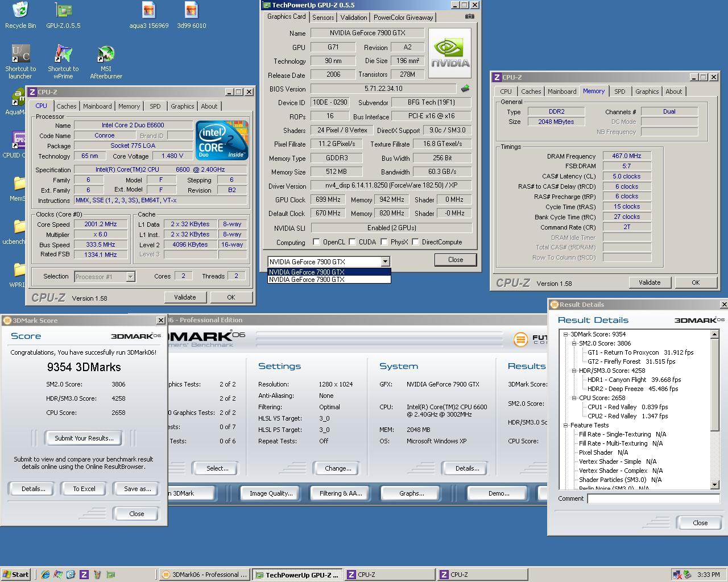
Task: Click the GPU-Z window title icon
Action: (267, 5)
